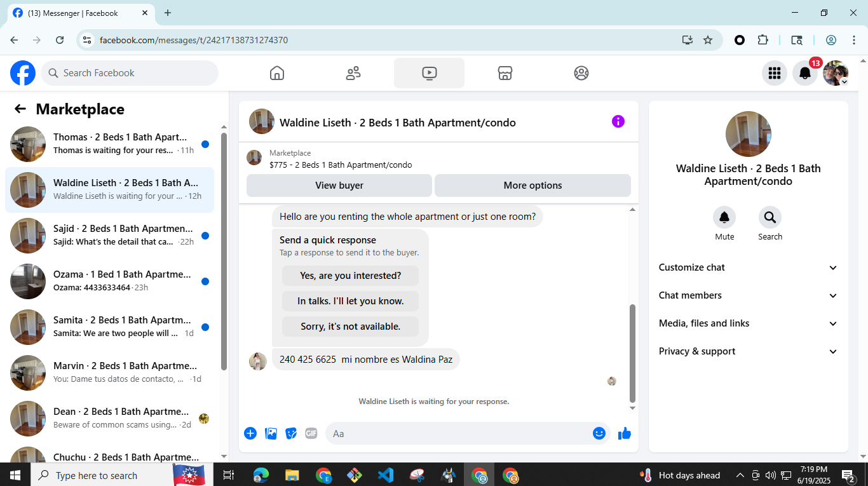Open the Ozama 1 Bed conversation
Screen dimensions: 868x486
109,281
